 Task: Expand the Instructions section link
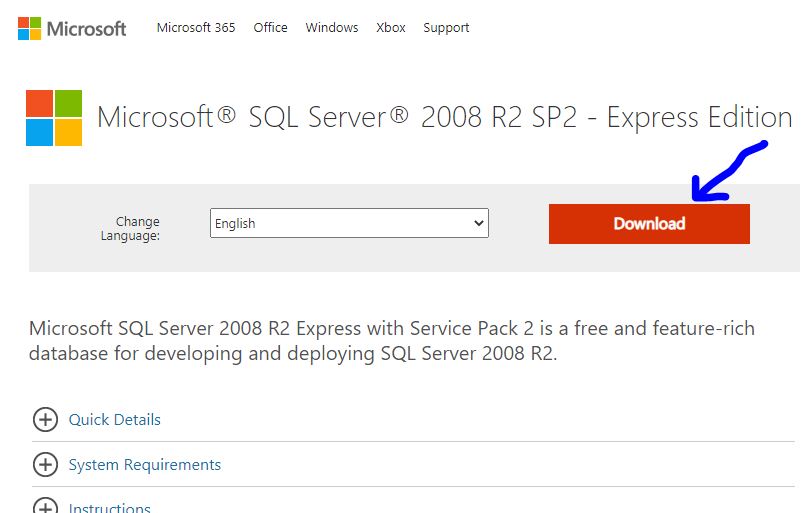(109, 507)
